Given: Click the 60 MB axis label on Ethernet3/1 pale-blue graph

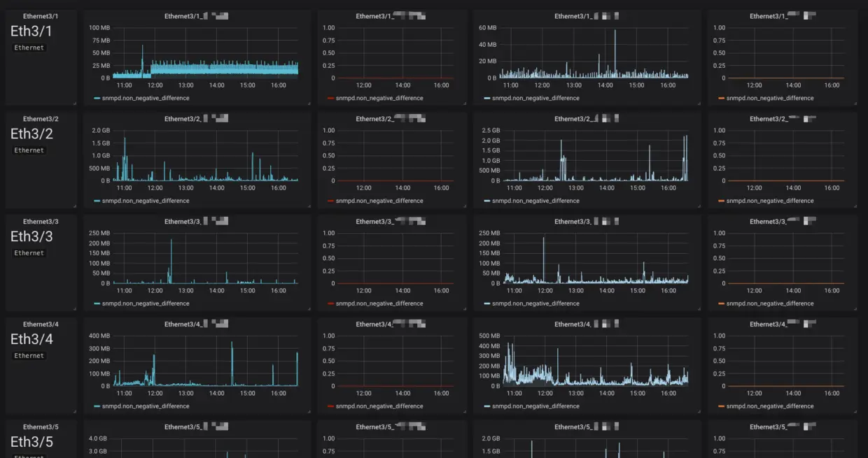Looking at the screenshot, I should 488,27.
